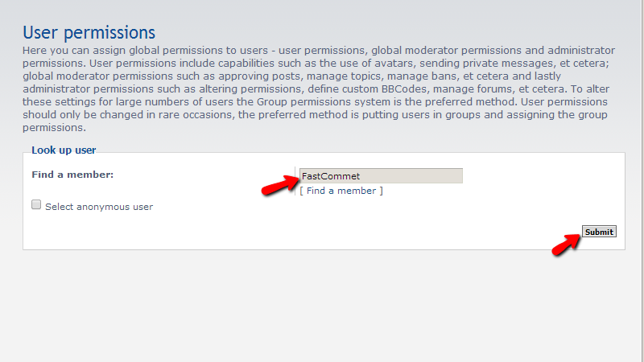
Task: Focus the Find a member text field
Action: click(381, 175)
